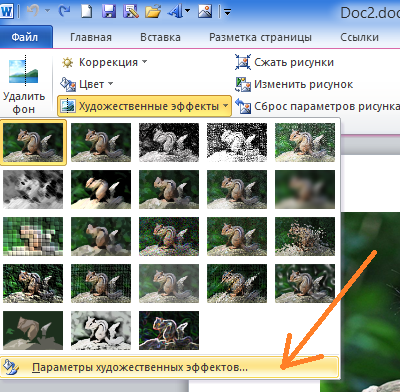Apply the gray Chalk Sketch thumbnail
Image resolution: width=400 pixels, height=392 pixels.
[x=33, y=189]
